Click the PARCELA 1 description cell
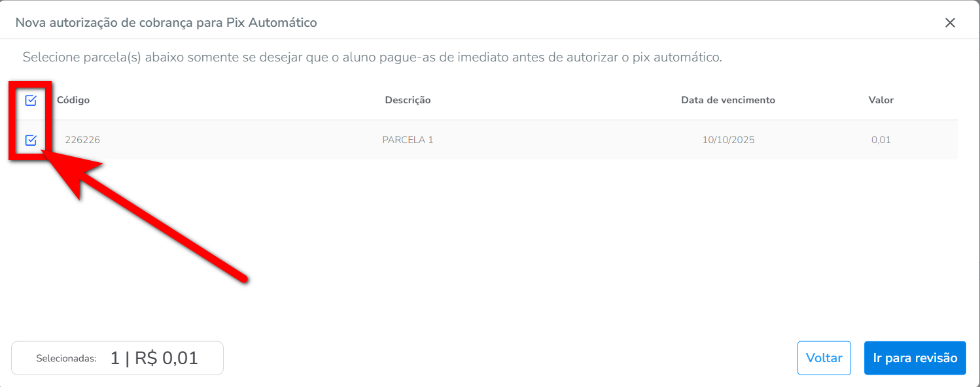Image resolution: width=980 pixels, height=387 pixels. (408, 140)
